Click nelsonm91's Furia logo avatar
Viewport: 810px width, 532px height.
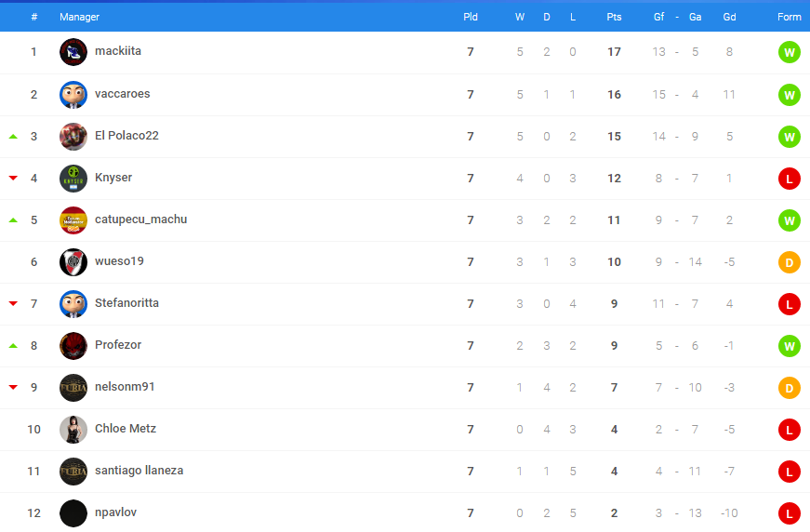coord(73,388)
